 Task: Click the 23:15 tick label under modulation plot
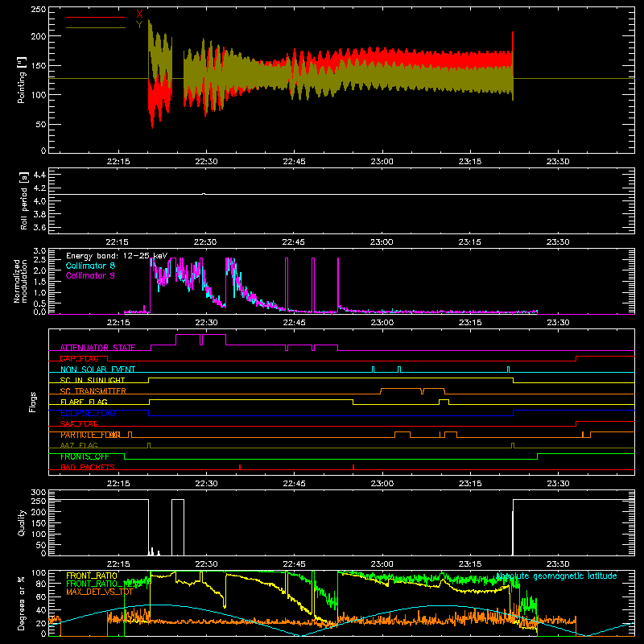click(x=470, y=323)
